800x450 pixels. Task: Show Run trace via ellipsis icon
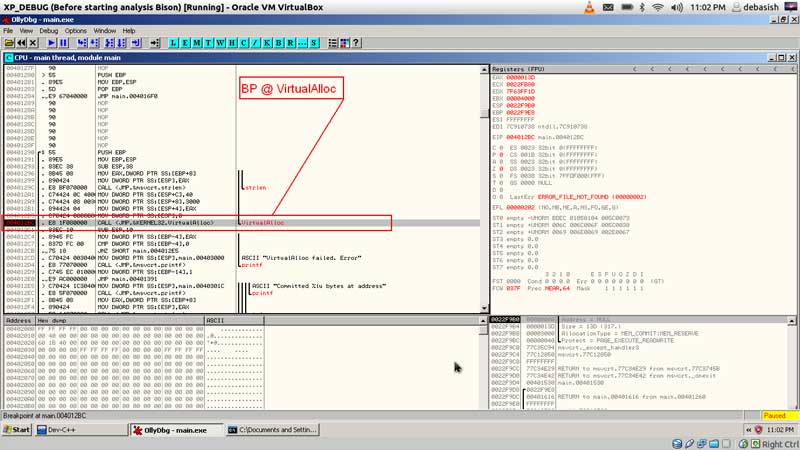click(303, 43)
